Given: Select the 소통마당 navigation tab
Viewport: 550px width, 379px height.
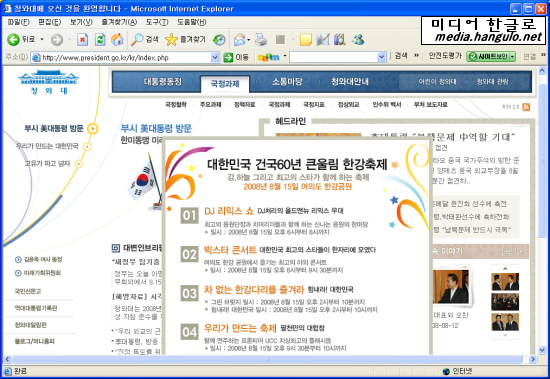Looking at the screenshot, I should click(287, 82).
